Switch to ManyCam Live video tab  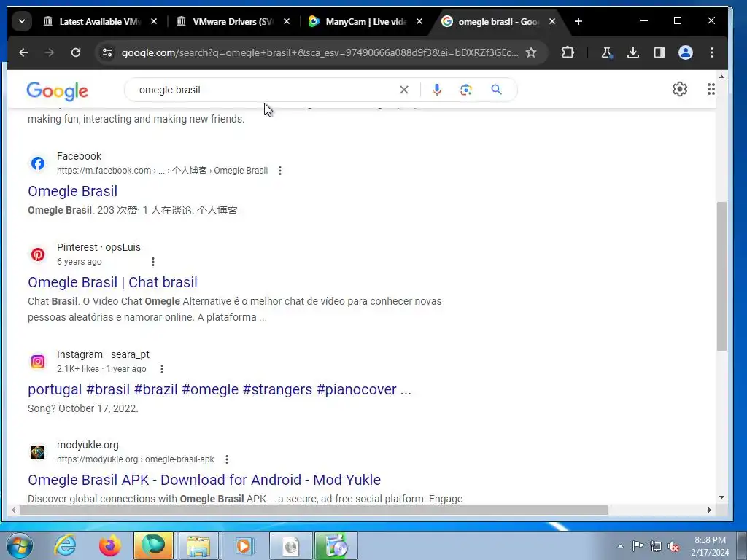pos(365,21)
